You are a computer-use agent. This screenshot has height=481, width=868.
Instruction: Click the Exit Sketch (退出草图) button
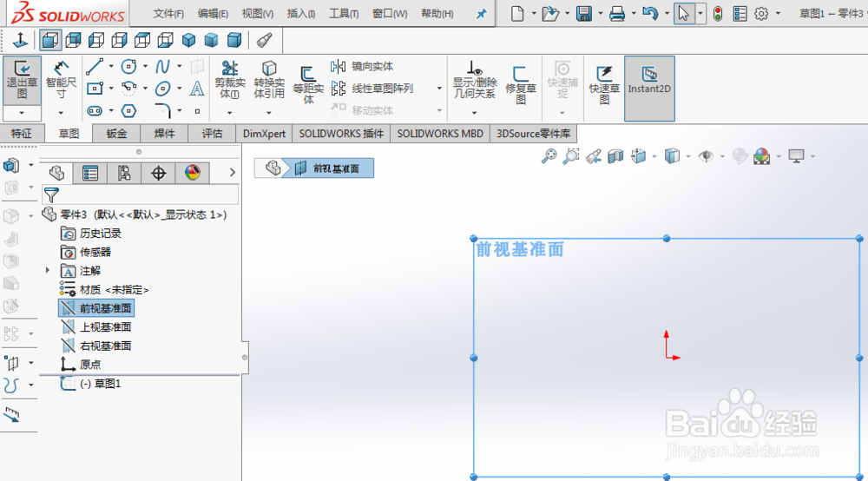[23, 80]
